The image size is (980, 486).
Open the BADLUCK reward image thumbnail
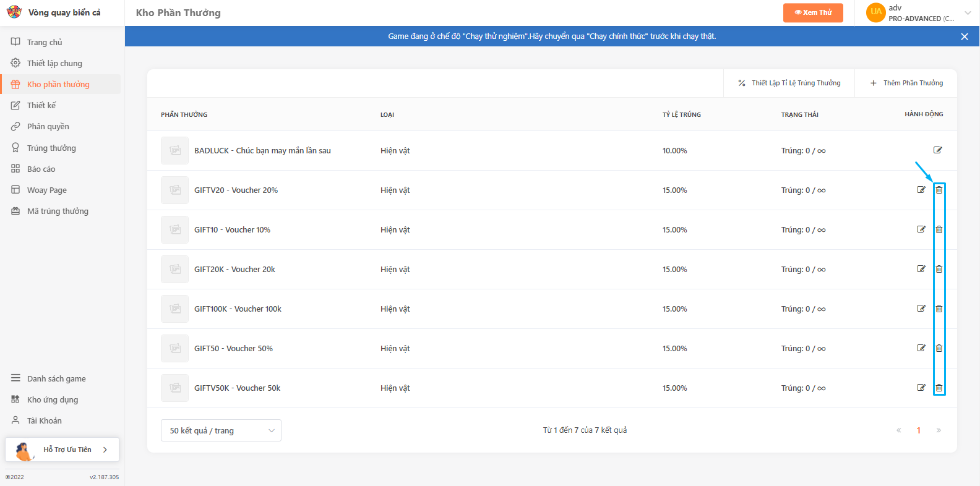tap(175, 151)
